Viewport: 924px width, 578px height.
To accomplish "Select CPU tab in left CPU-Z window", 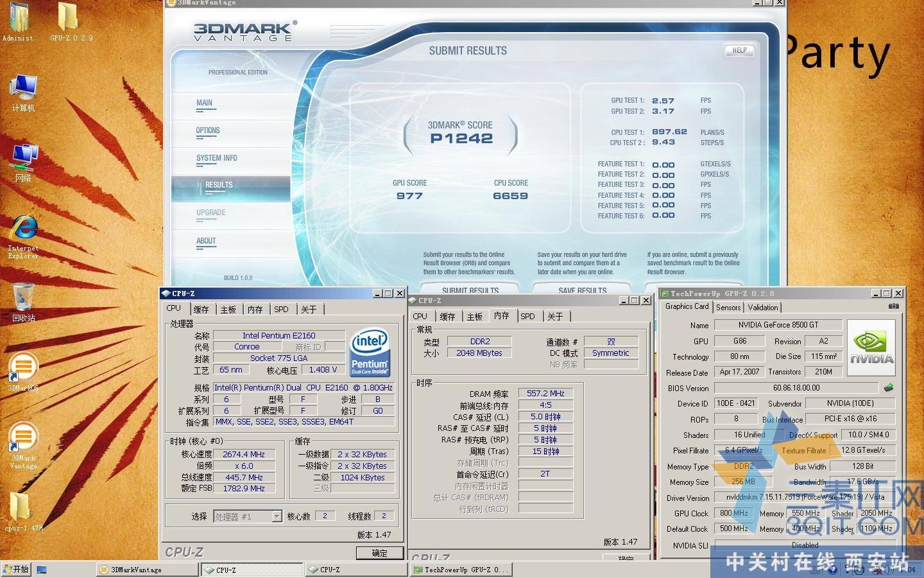I will [x=174, y=308].
